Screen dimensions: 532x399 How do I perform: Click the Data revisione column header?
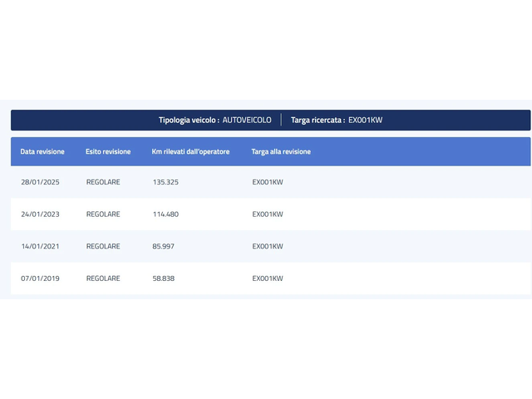coord(42,152)
